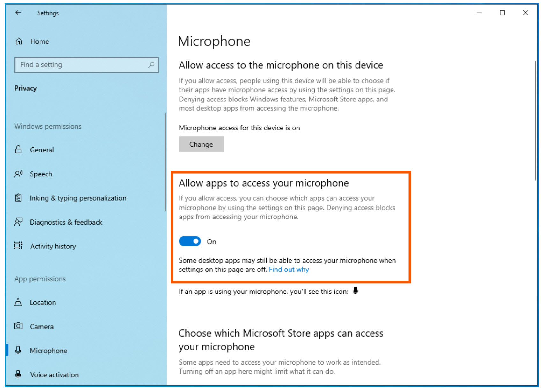Open Activity history settings

point(53,246)
